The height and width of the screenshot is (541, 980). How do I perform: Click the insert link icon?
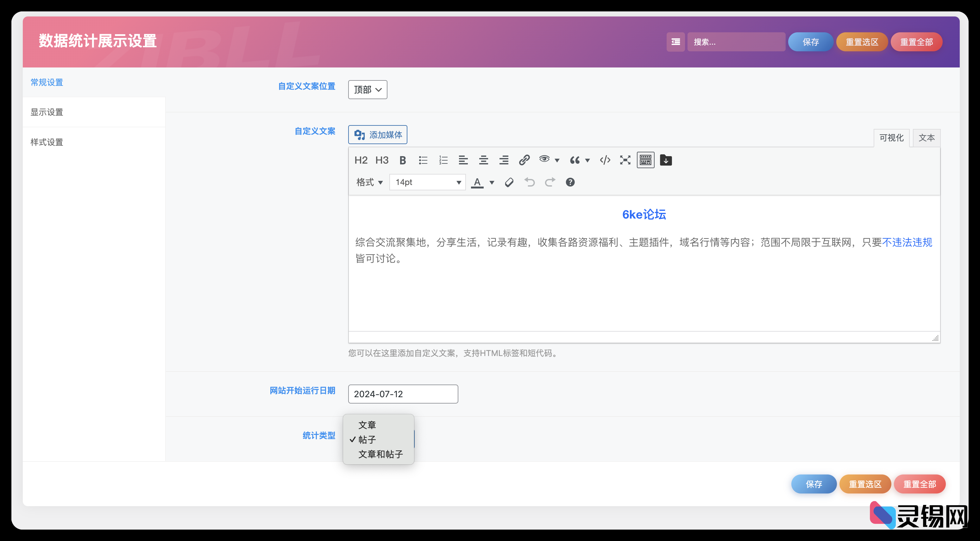[x=524, y=160]
